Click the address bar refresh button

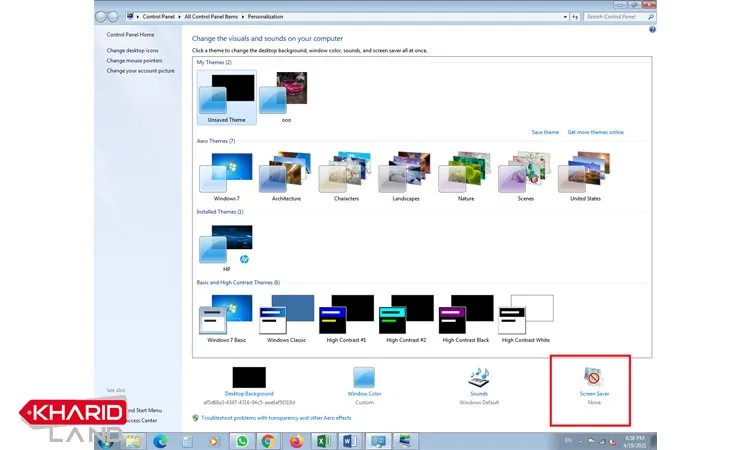pos(575,17)
